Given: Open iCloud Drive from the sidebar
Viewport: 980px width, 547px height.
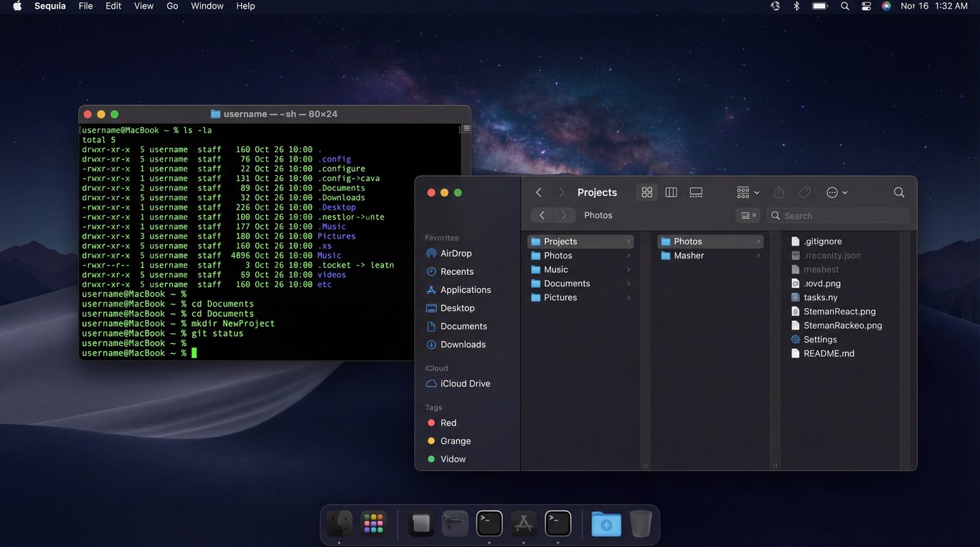Looking at the screenshot, I should pos(463,383).
